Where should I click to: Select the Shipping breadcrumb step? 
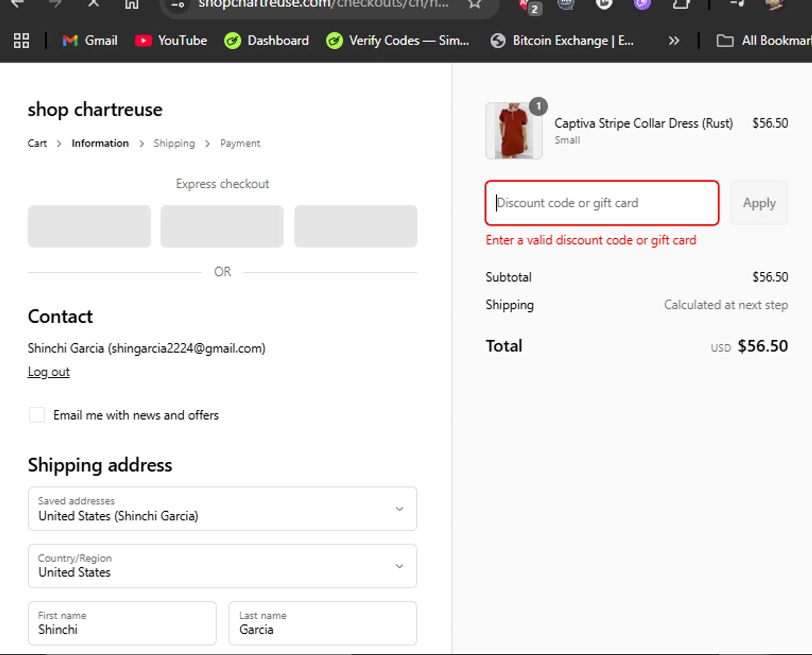[174, 143]
